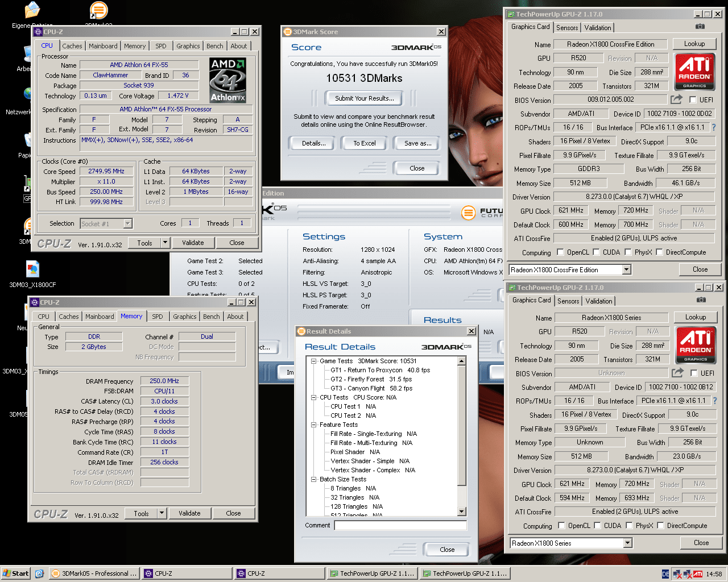Open SPD tab in bottom CPU-Z window

tap(158, 317)
